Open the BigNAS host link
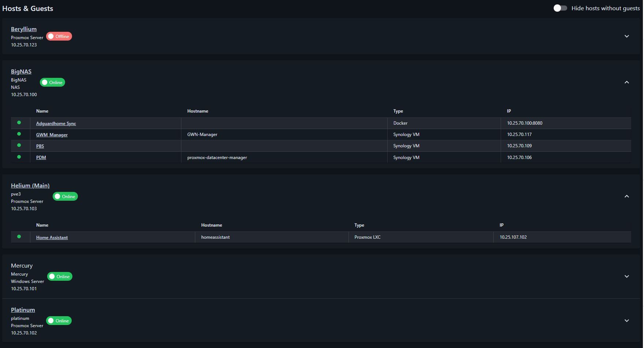The height and width of the screenshot is (348, 644). [21, 71]
